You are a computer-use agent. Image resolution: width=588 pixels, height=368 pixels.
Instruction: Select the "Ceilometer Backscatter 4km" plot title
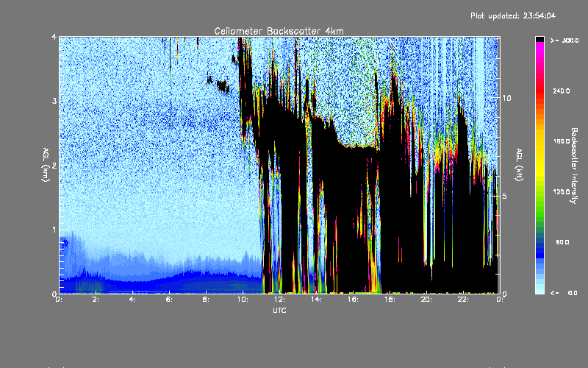279,31
